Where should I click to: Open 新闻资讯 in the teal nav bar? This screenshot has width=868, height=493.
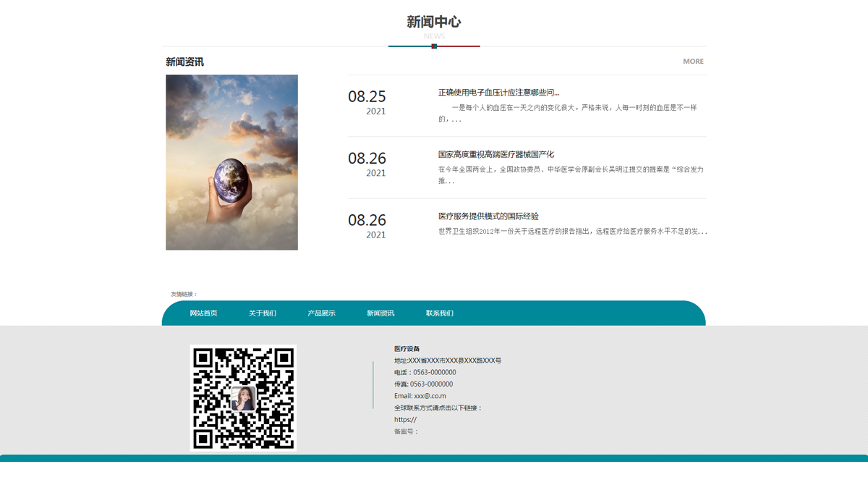point(380,313)
